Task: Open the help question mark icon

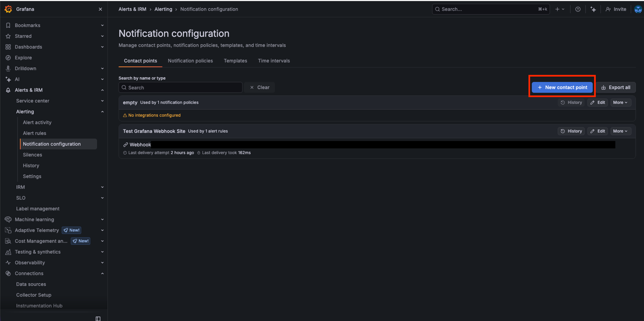Action: point(578,9)
